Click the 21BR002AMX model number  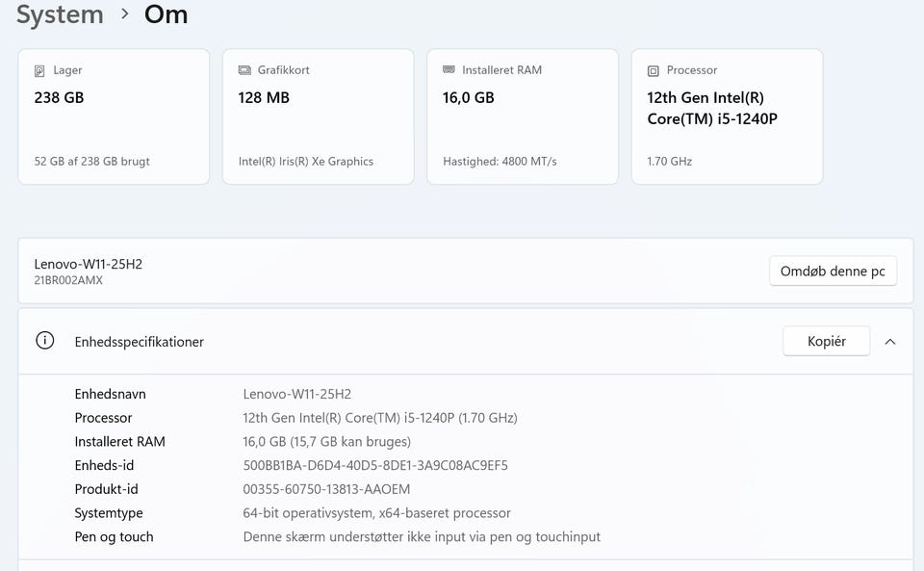click(68, 280)
